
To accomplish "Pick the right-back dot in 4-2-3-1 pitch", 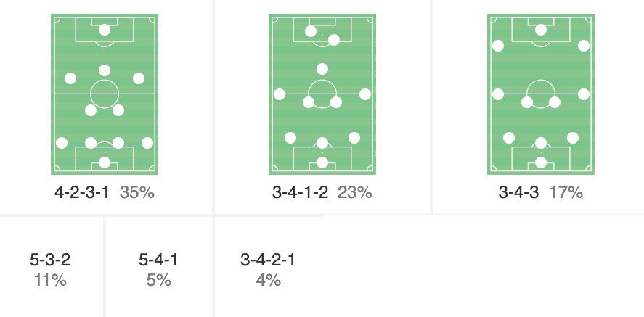I will [147, 143].
